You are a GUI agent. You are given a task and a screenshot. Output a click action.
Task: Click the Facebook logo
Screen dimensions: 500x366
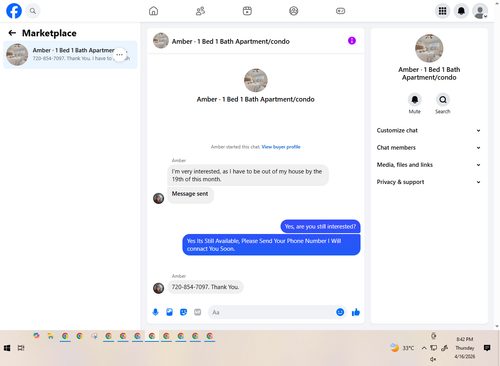click(x=14, y=11)
